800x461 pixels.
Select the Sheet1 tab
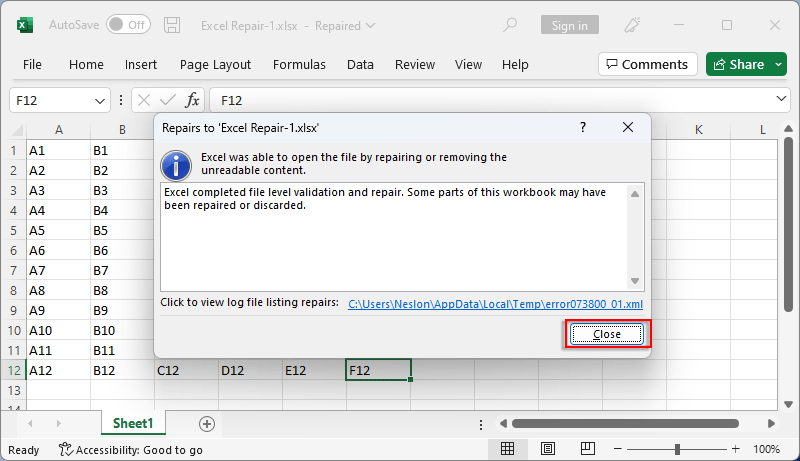coord(133,423)
